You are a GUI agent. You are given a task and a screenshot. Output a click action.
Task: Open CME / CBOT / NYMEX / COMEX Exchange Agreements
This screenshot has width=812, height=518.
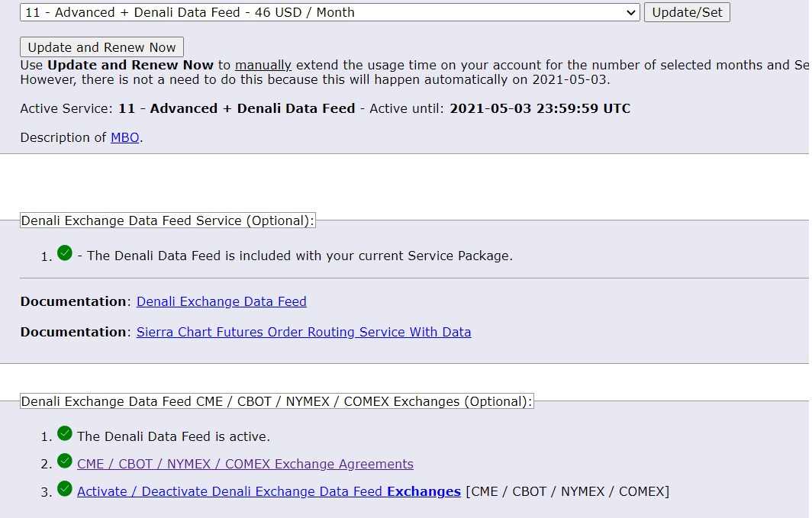[x=245, y=465]
